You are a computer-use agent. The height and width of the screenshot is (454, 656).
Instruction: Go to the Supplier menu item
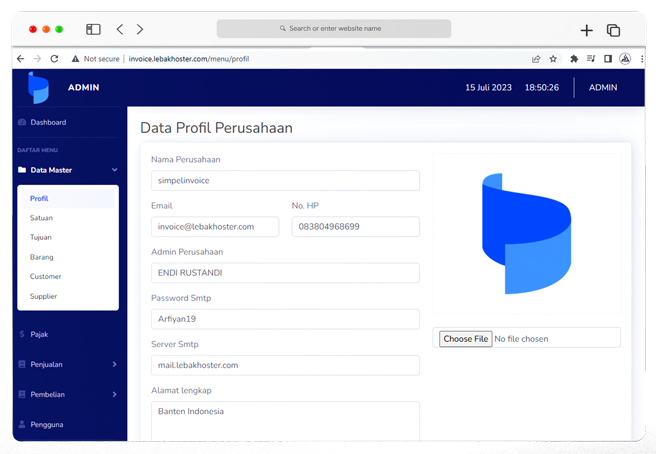tap(43, 296)
